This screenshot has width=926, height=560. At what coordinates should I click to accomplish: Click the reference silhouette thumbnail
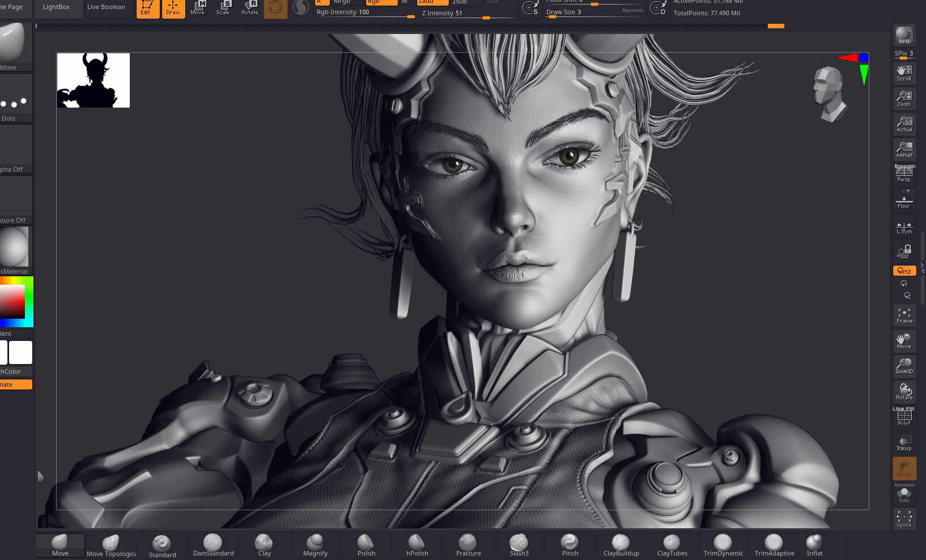click(x=94, y=80)
